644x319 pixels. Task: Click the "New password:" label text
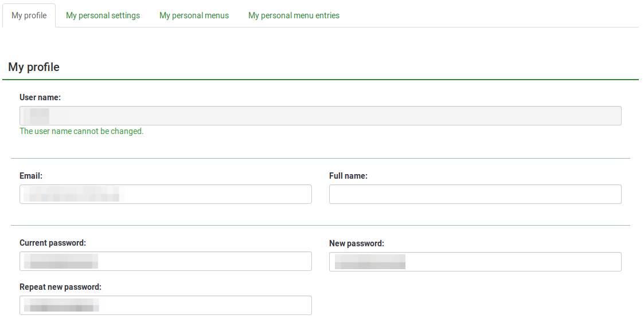[356, 243]
